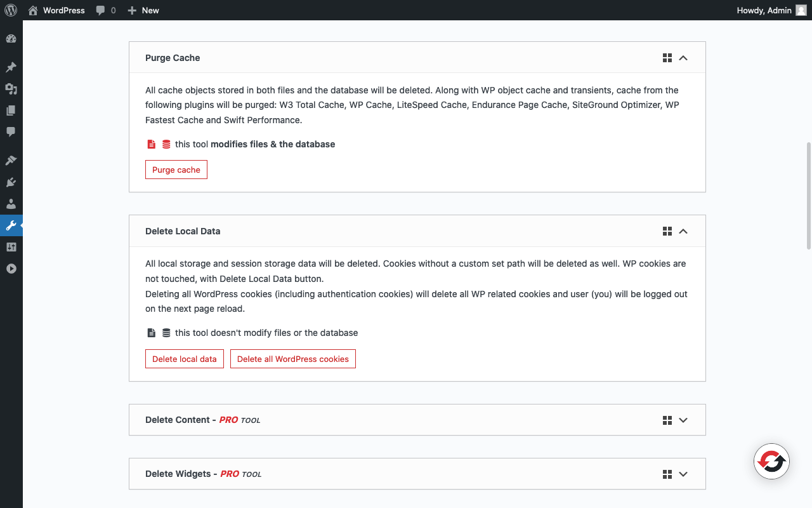Expand the Delete Content card
Image resolution: width=812 pixels, height=508 pixels.
[683, 420]
